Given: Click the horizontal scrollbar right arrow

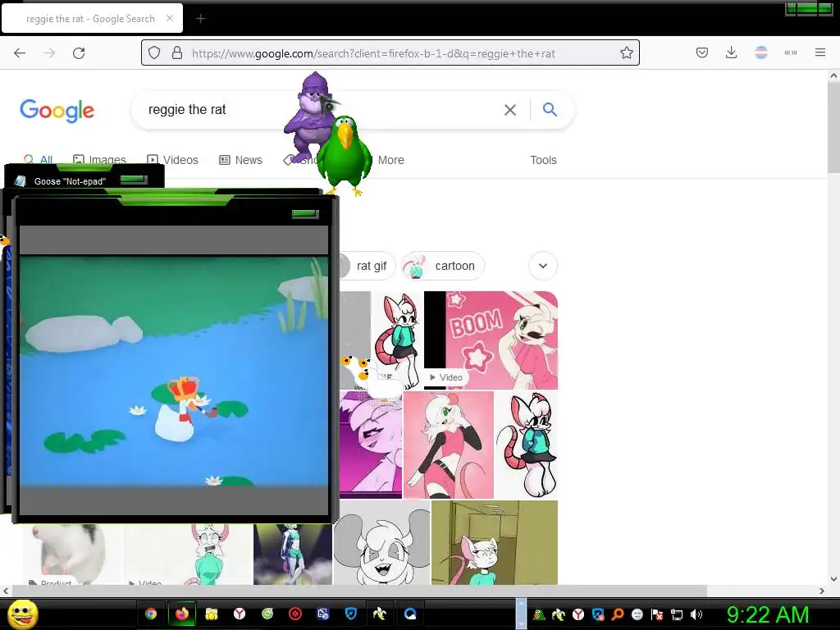Looking at the screenshot, I should (x=822, y=591).
